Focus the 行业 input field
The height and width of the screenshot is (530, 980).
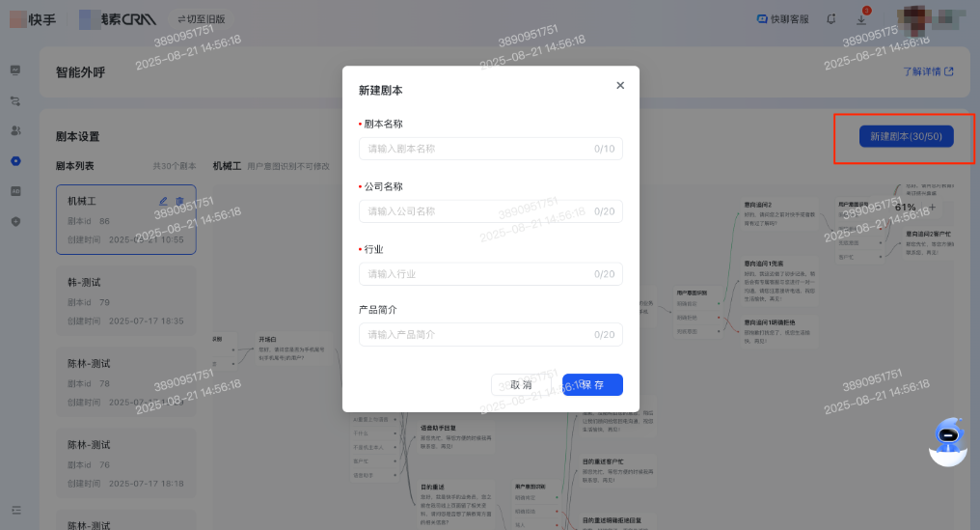pyautogui.click(x=491, y=273)
